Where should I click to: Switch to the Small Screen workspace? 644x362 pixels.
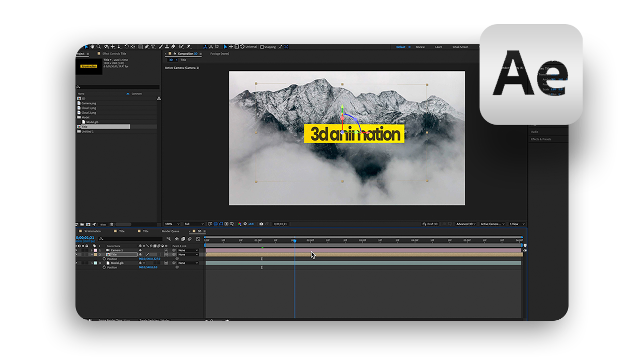pyautogui.click(x=460, y=47)
